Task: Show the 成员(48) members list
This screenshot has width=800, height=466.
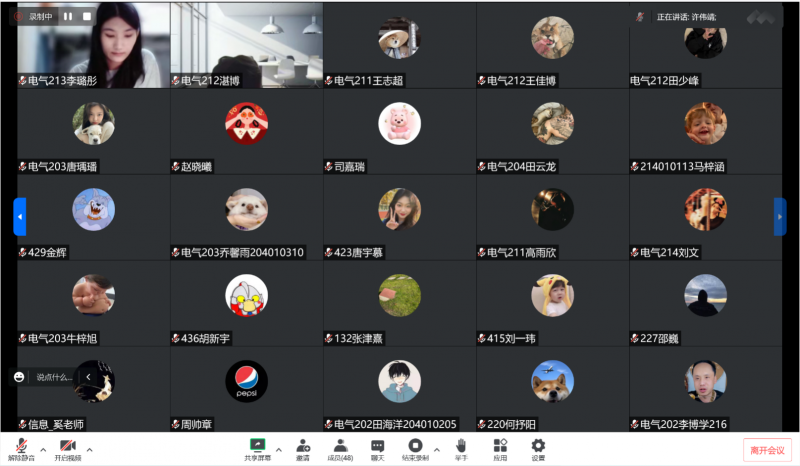Action: point(340,449)
